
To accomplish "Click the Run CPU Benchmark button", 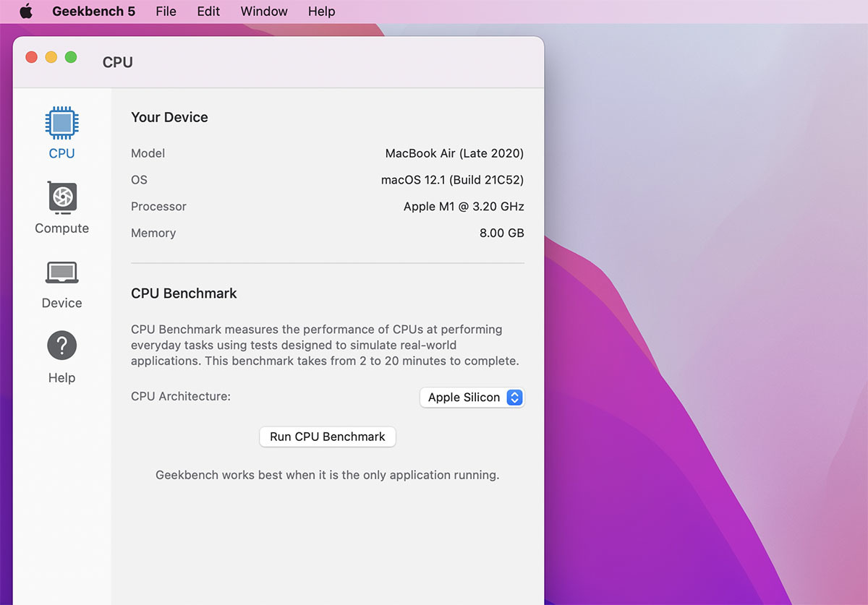I will pyautogui.click(x=328, y=437).
